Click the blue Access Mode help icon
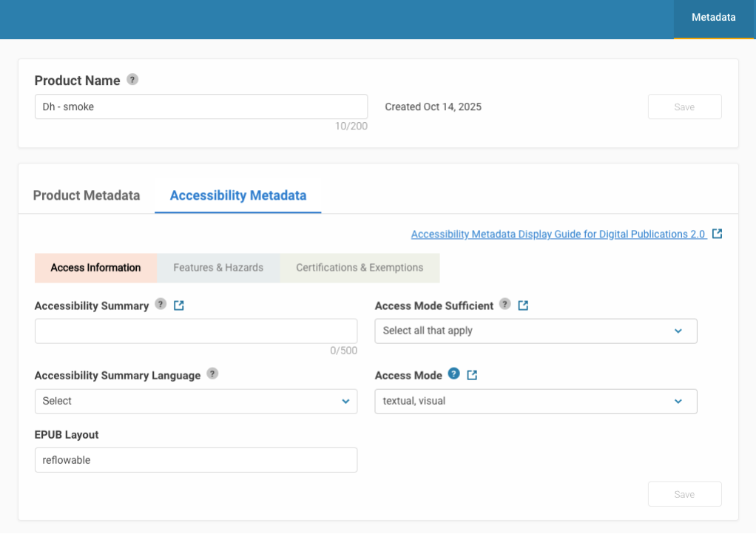 454,374
